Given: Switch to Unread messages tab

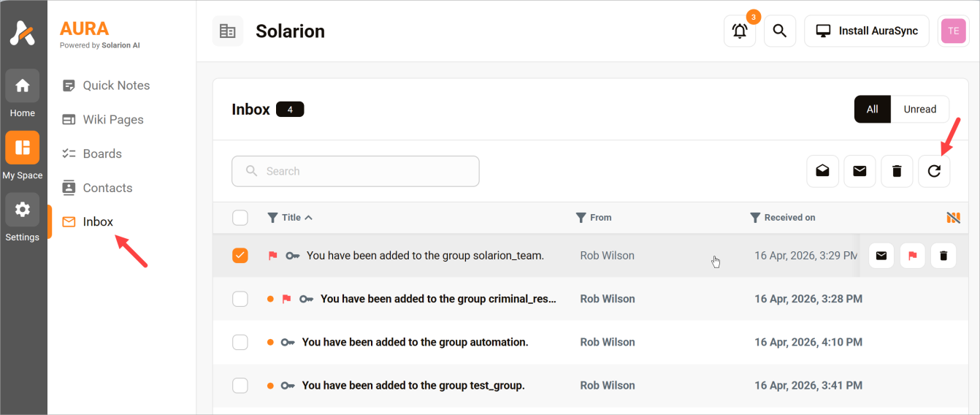Looking at the screenshot, I should (920, 110).
